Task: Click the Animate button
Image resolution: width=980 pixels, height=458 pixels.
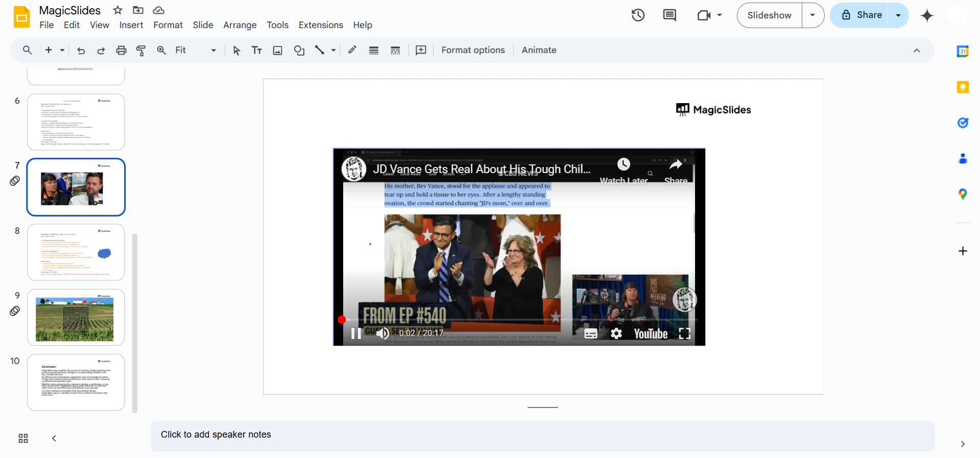Action: 539,50
